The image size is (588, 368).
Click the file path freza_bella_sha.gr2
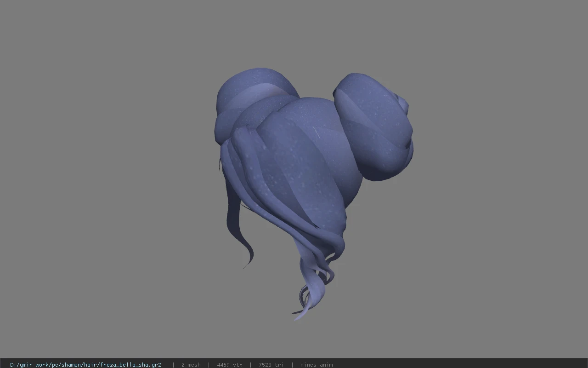pos(85,365)
